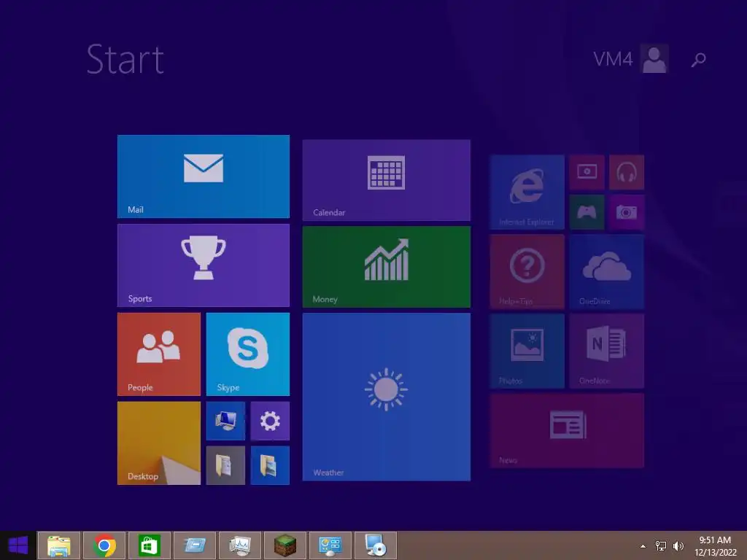Open the Help+Tips tile
747x560 pixels.
527,271
